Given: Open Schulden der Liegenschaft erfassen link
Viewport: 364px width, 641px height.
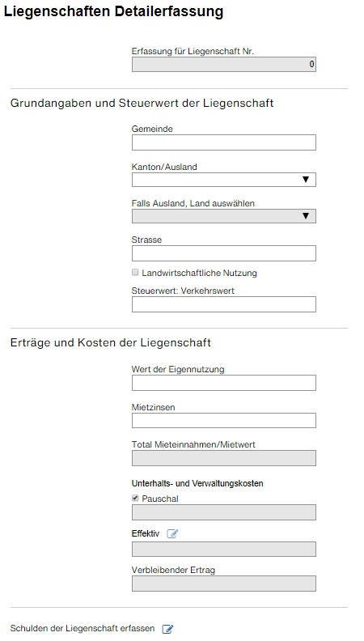Looking at the screenshot, I should click(83, 628).
